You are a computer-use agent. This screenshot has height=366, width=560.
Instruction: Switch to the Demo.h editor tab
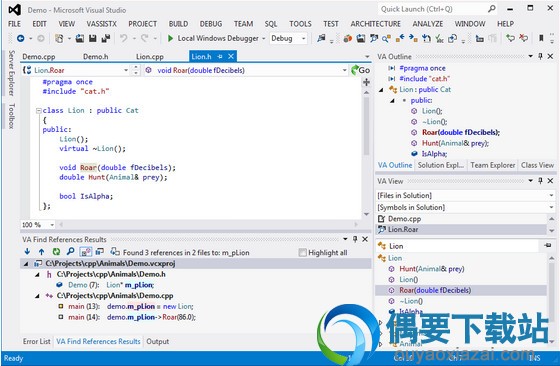95,56
